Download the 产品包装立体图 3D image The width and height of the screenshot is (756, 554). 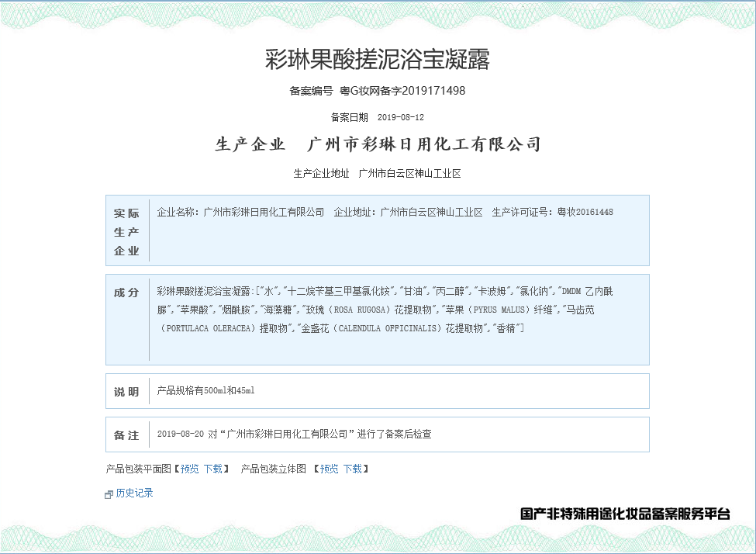tap(353, 469)
